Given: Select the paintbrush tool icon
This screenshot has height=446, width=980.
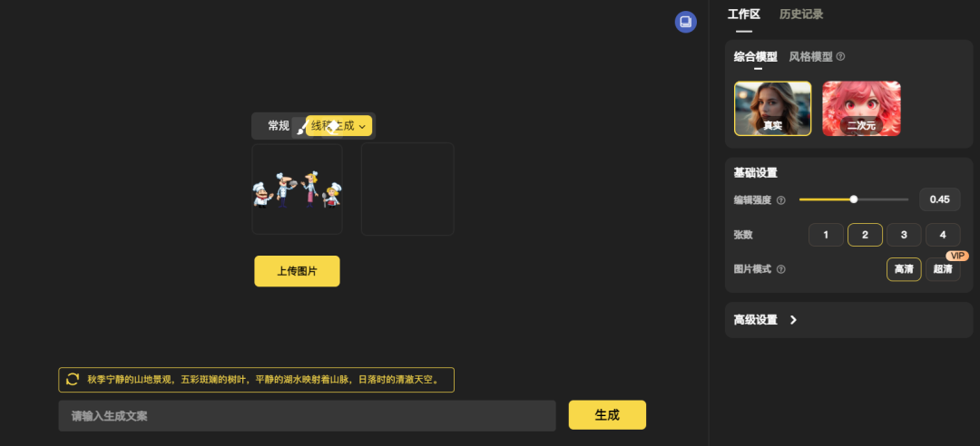Looking at the screenshot, I should (x=302, y=127).
